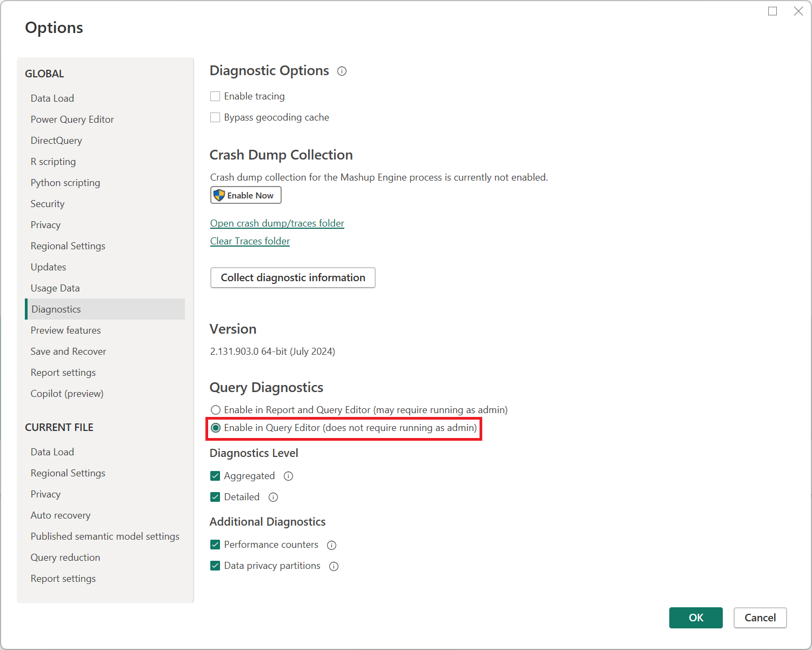This screenshot has height=650, width=812.
Task: Dismiss the dialog with Cancel
Action: click(x=760, y=618)
